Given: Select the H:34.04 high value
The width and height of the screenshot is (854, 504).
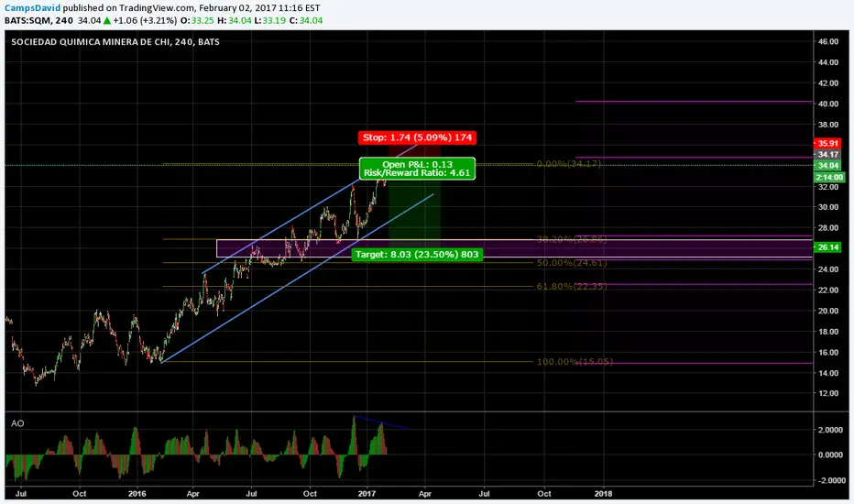Looking at the screenshot, I should click(x=235, y=21).
